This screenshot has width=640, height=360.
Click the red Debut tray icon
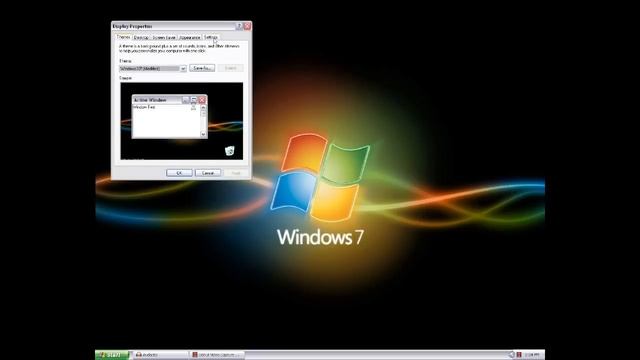[519, 355]
